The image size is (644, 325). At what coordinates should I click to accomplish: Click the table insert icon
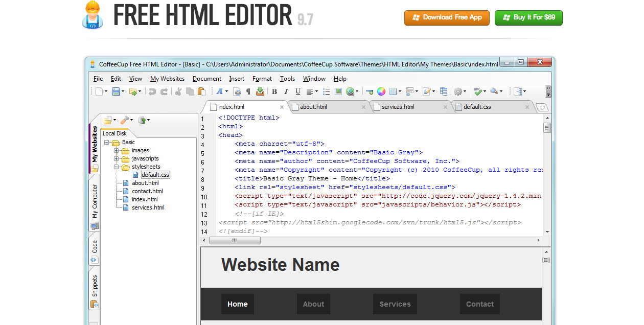394,91
